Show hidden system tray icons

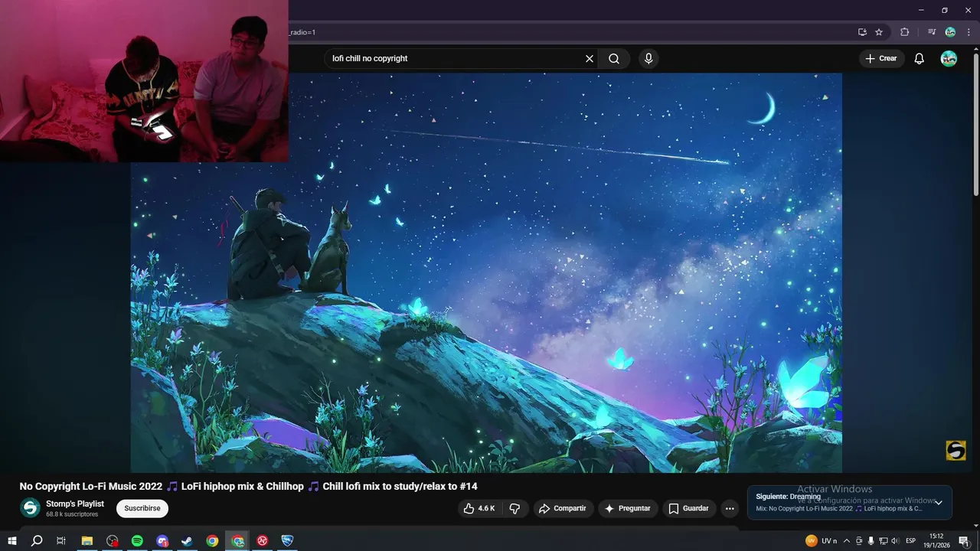point(847,541)
